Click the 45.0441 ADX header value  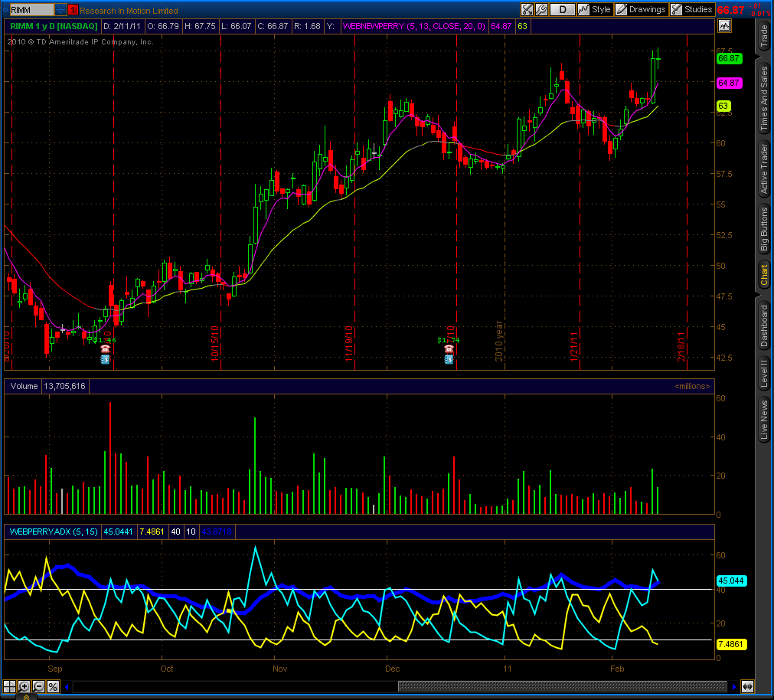[118, 532]
